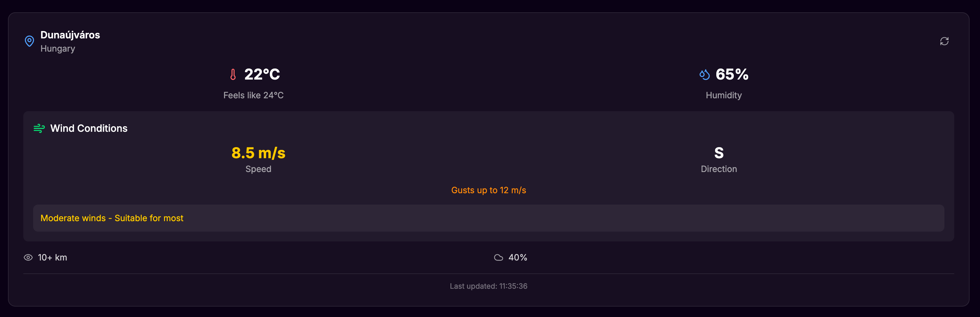The image size is (980, 317).
Task: Click the 8.5 m/s wind speed
Action: [258, 153]
